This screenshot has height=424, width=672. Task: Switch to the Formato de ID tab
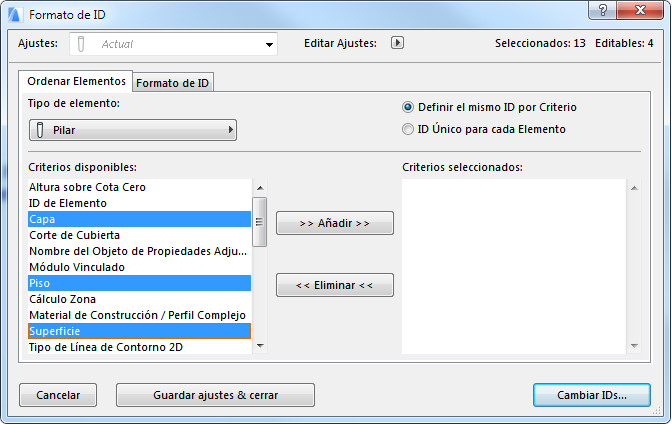point(173,82)
